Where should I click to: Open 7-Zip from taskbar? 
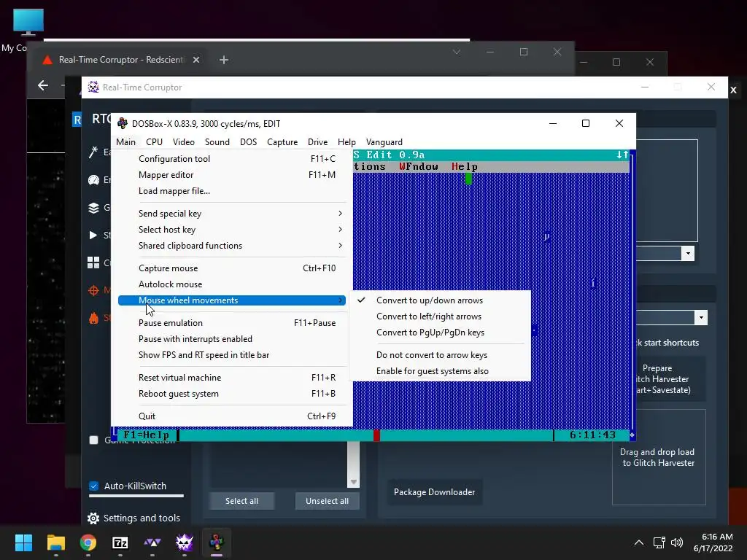coord(120,542)
